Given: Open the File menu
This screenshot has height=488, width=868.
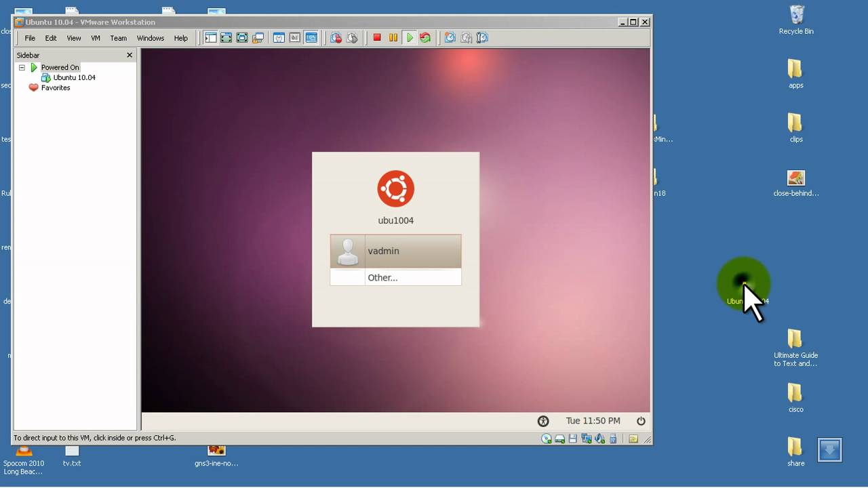Looking at the screenshot, I should [x=30, y=38].
